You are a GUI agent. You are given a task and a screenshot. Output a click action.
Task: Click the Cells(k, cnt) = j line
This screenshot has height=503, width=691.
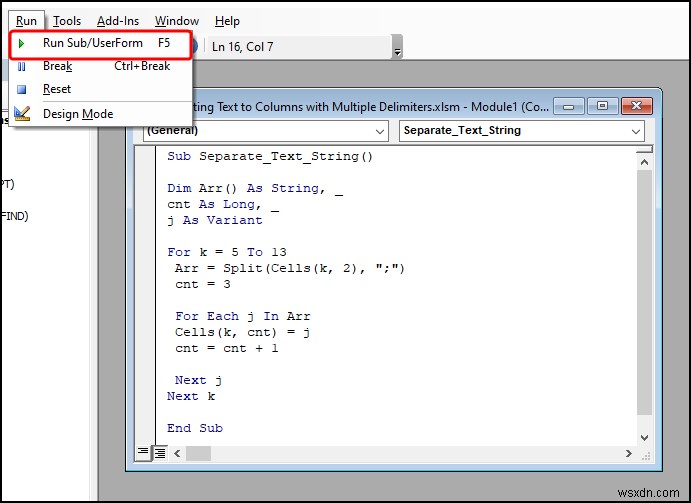[242, 332]
